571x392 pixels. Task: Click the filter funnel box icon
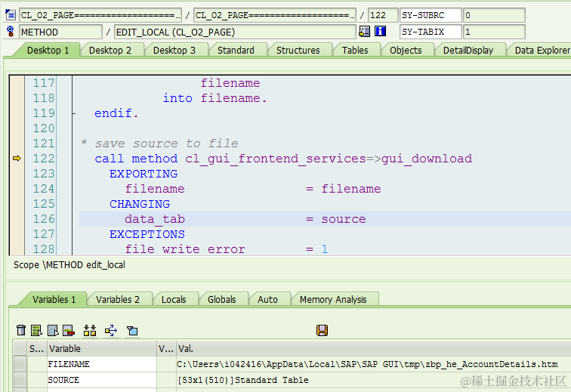coord(132,330)
